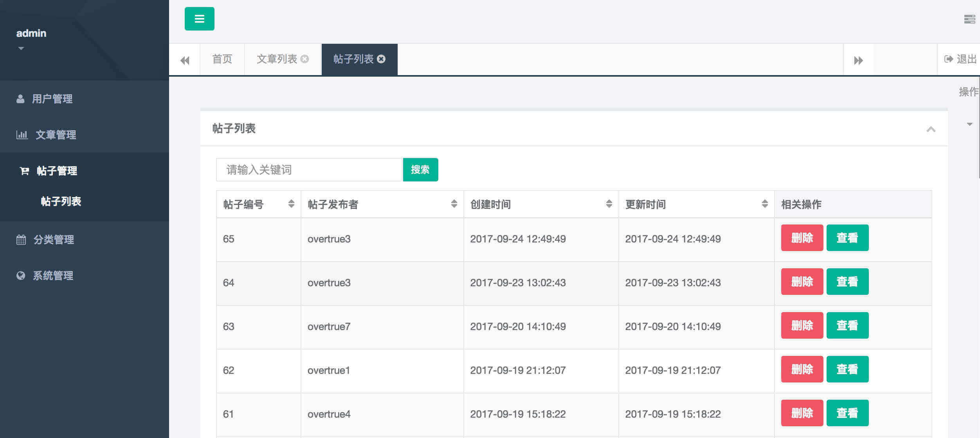Open the 系统管理 sidebar menu
Screen dimensions: 980x438
click(53, 276)
